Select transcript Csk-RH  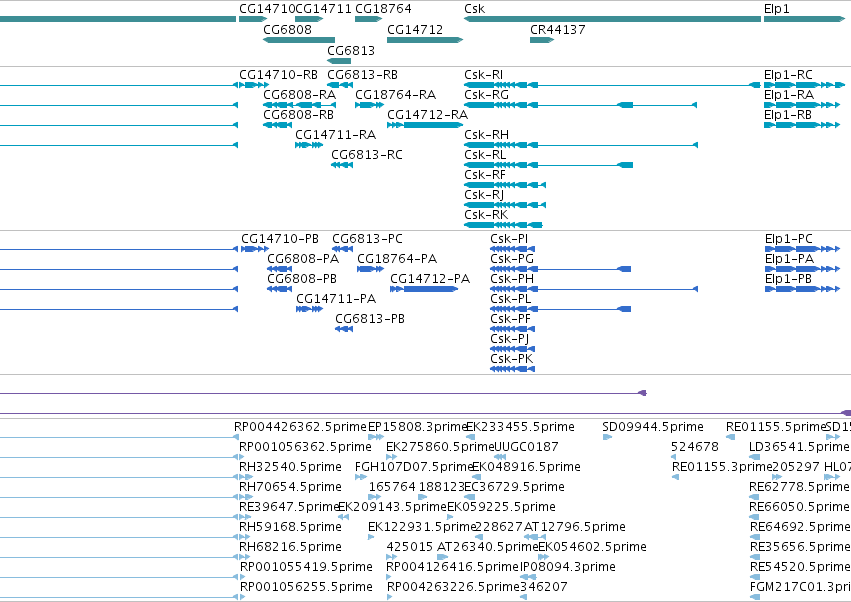point(581,145)
